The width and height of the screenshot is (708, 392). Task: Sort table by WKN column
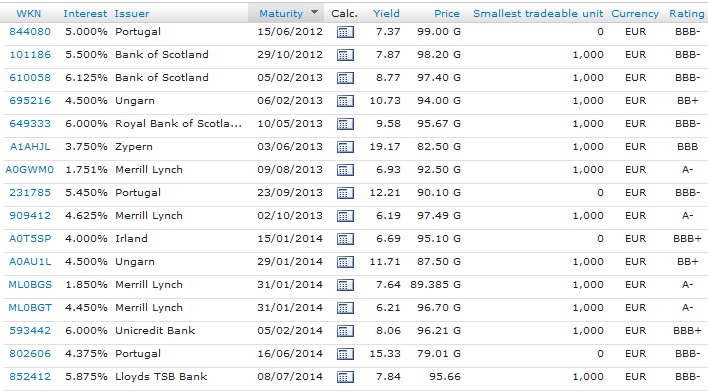[x=29, y=14]
